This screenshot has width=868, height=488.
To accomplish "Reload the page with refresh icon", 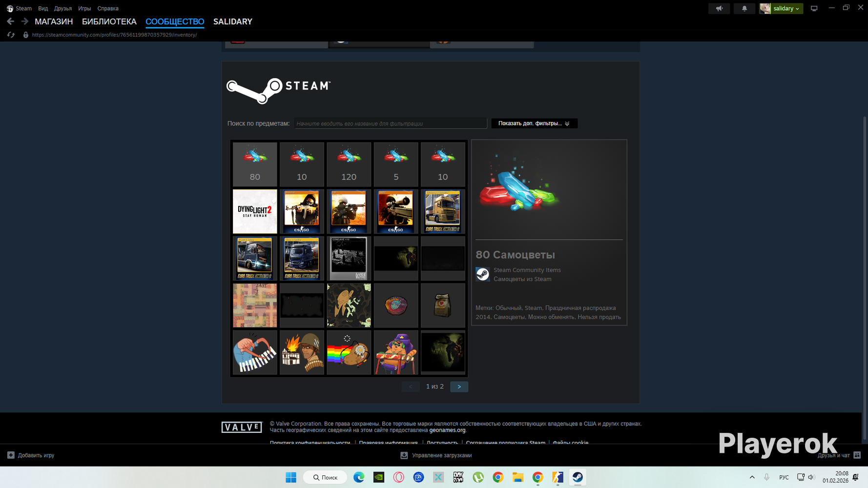I will [11, 35].
